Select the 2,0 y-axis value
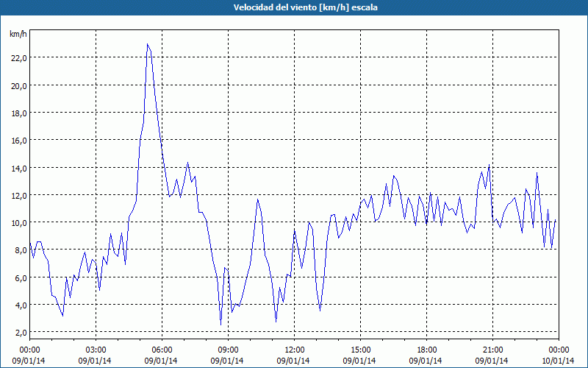Screen dimensions: 588x368 tap(21, 333)
